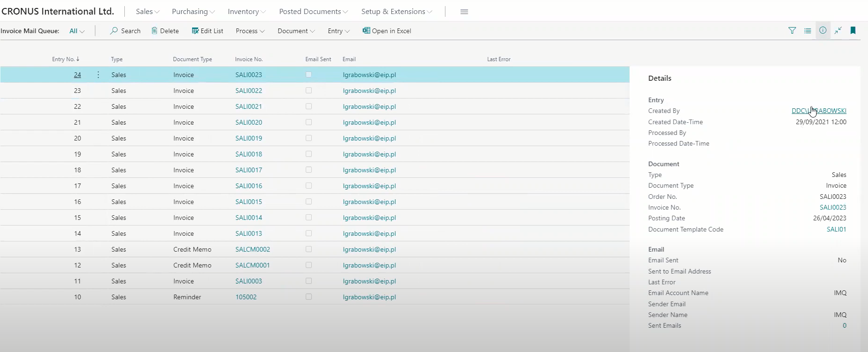Screen dimensions: 868x352
Task: Open Invoice No. SALI0023 in Details pane
Action: pyautogui.click(x=833, y=208)
